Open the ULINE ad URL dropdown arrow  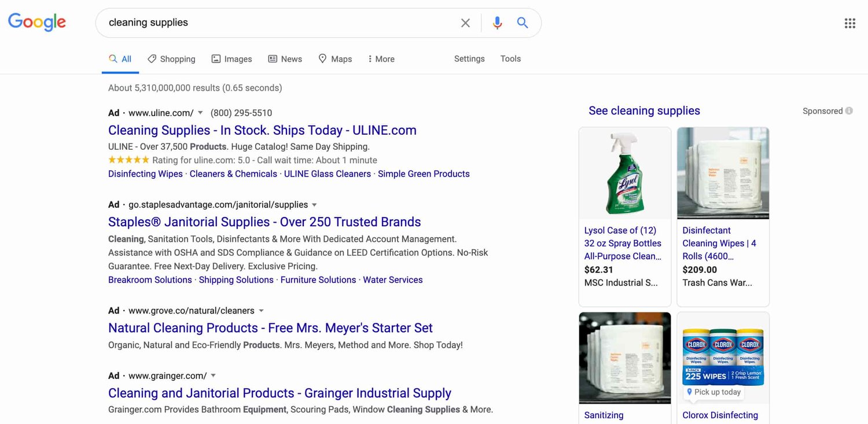pyautogui.click(x=200, y=113)
